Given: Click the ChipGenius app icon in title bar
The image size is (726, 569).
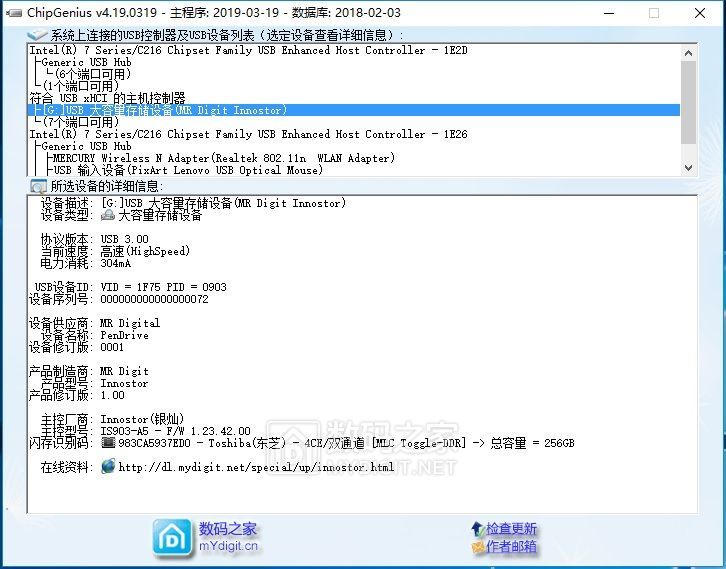Looking at the screenshot, I should [x=14, y=13].
